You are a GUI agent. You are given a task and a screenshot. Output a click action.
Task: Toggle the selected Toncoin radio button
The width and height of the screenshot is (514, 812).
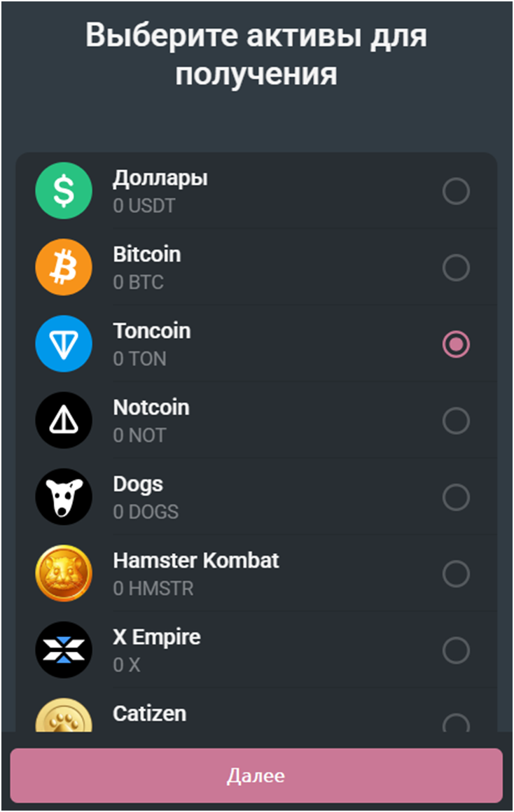point(456,344)
